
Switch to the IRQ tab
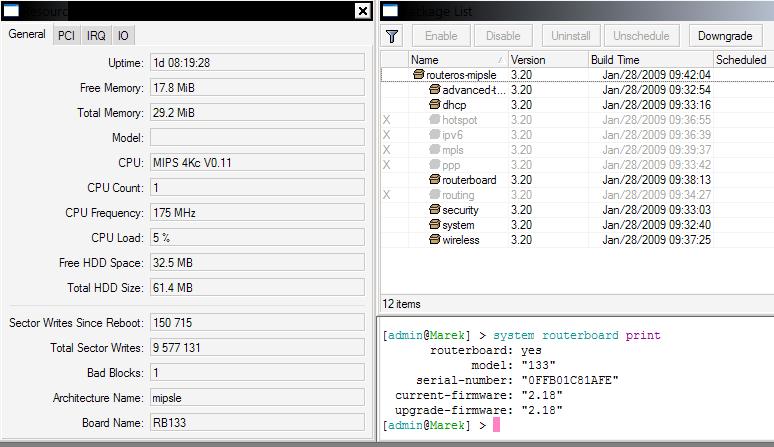point(96,36)
